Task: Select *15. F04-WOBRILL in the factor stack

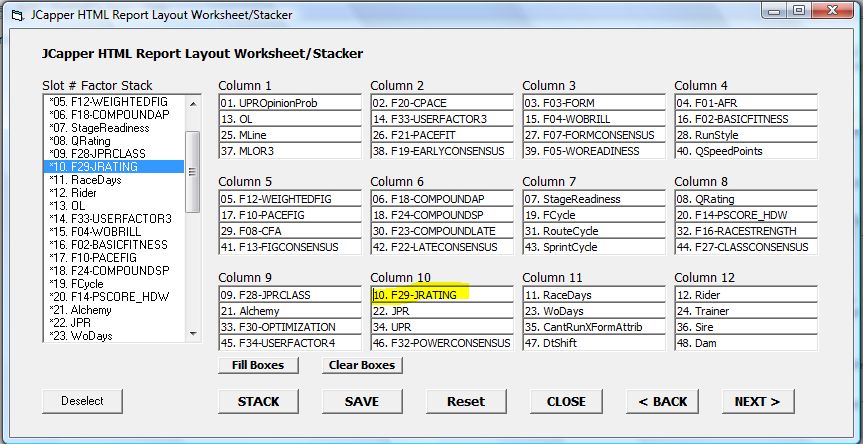Action: [113, 232]
